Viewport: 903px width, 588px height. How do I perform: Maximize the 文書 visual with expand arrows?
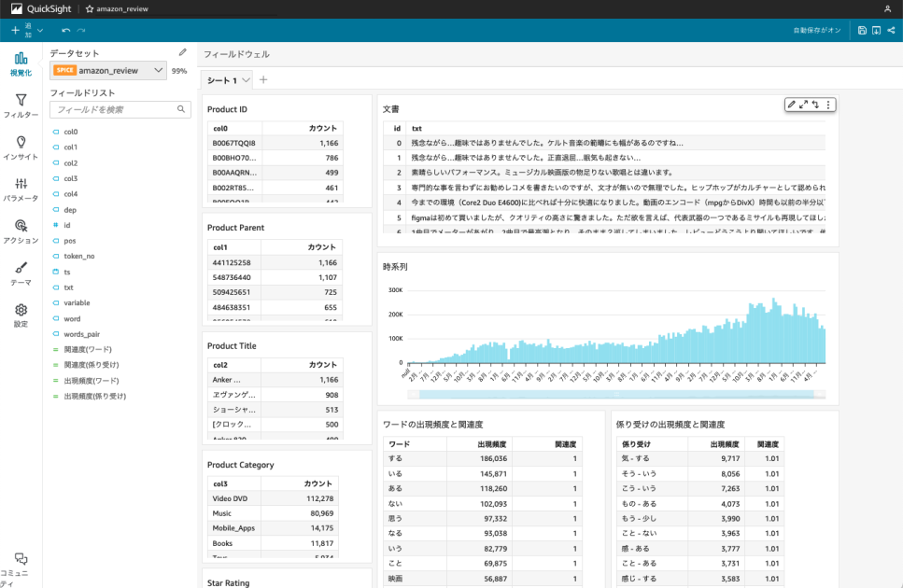pyautogui.click(x=804, y=105)
